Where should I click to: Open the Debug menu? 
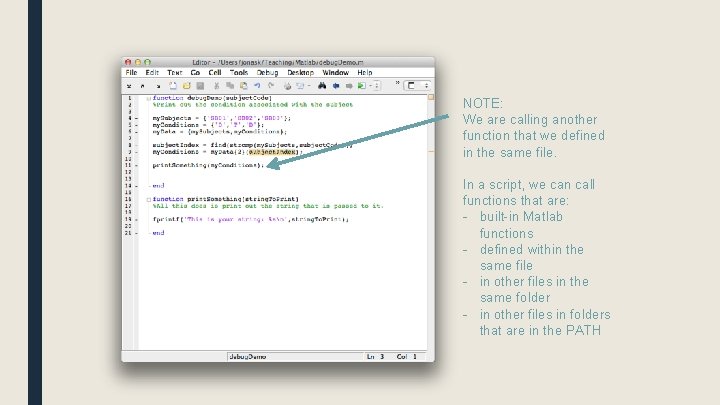[267, 73]
